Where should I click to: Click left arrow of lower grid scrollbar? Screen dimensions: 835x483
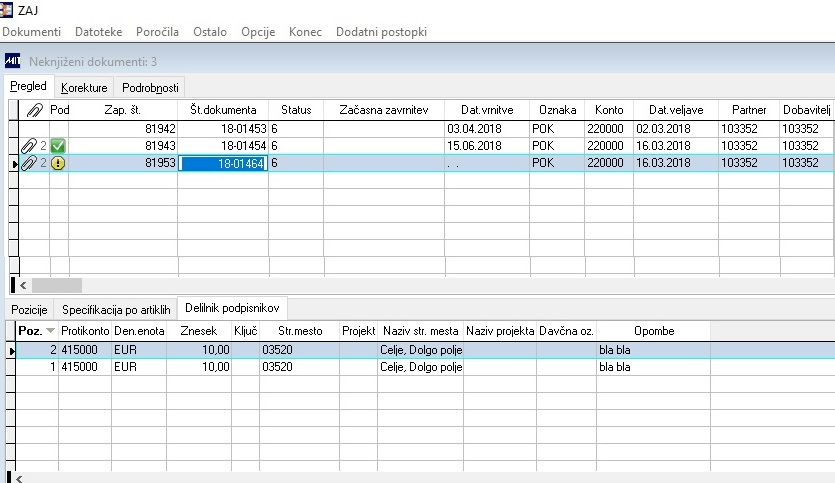(19, 478)
